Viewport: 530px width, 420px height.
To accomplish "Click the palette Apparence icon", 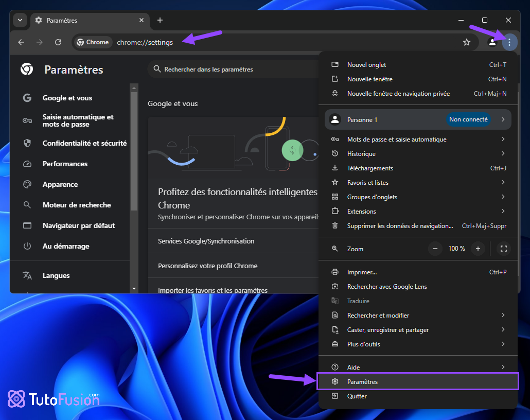I will click(x=27, y=185).
